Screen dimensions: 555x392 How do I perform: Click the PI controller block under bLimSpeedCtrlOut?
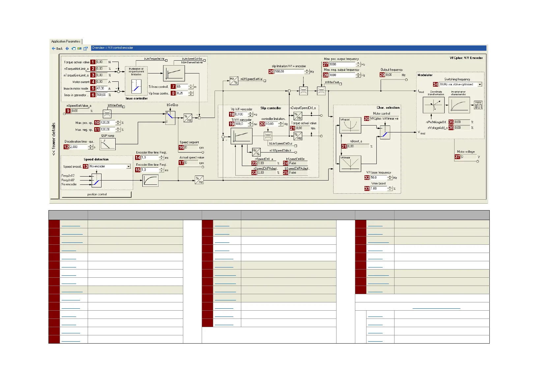[174, 73]
